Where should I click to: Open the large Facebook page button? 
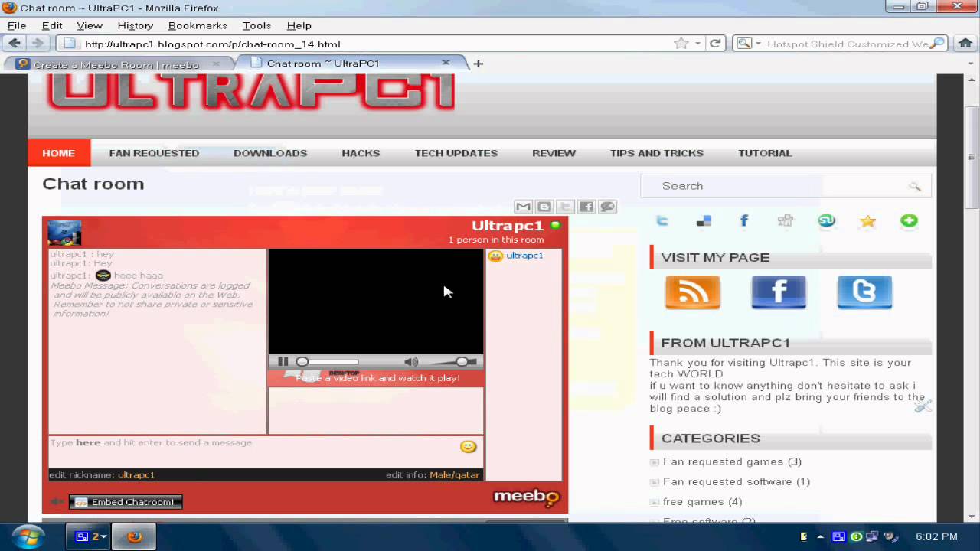click(x=779, y=292)
